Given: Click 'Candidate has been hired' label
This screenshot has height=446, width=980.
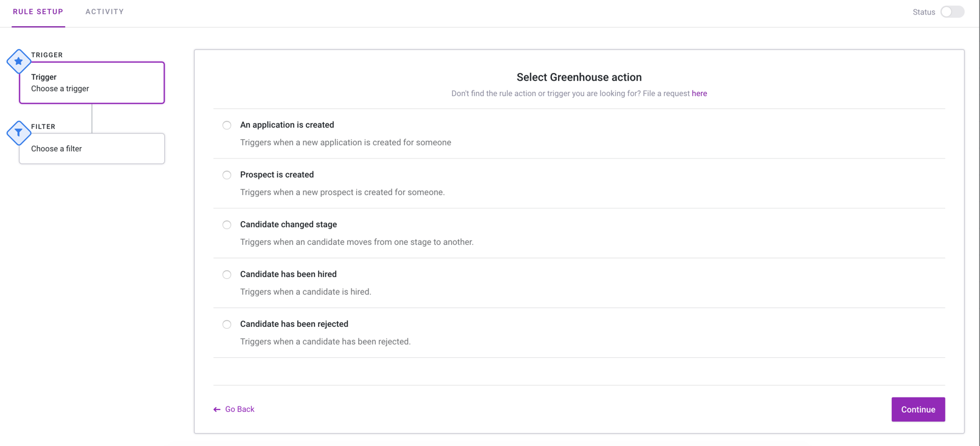Looking at the screenshot, I should (288, 274).
